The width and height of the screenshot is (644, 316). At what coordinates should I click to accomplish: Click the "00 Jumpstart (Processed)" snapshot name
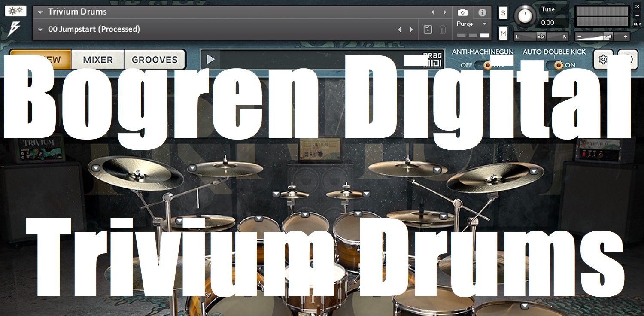coord(94,30)
